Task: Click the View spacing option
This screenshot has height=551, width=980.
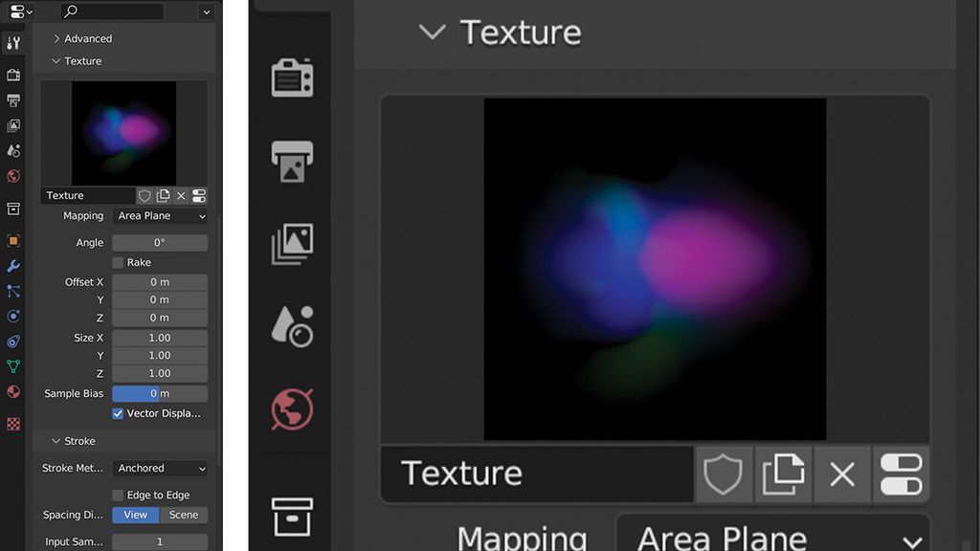Action: [134, 515]
